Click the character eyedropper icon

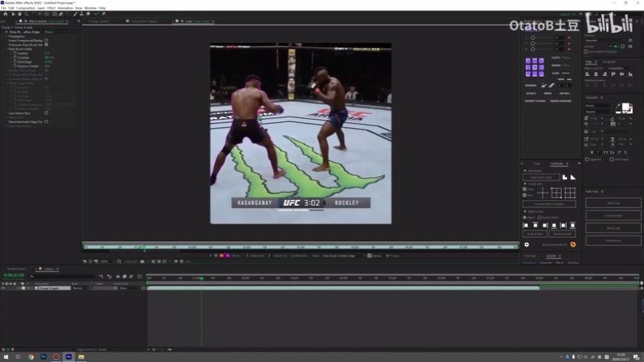point(619,105)
